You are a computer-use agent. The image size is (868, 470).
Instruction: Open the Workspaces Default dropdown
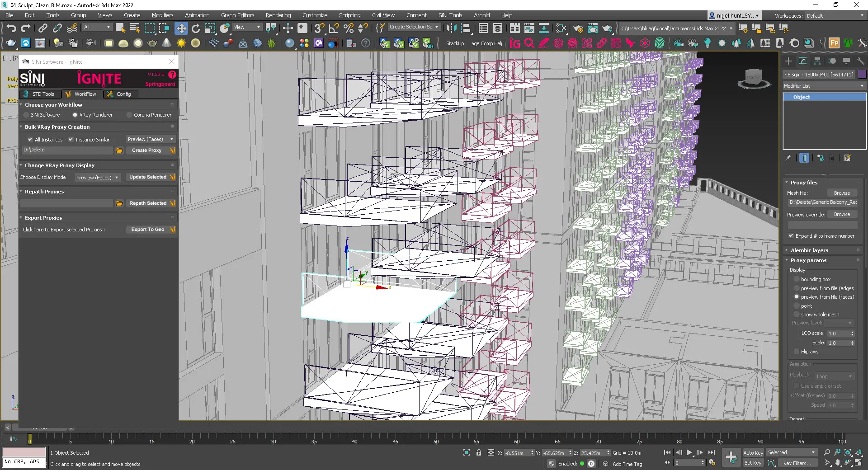coord(835,16)
